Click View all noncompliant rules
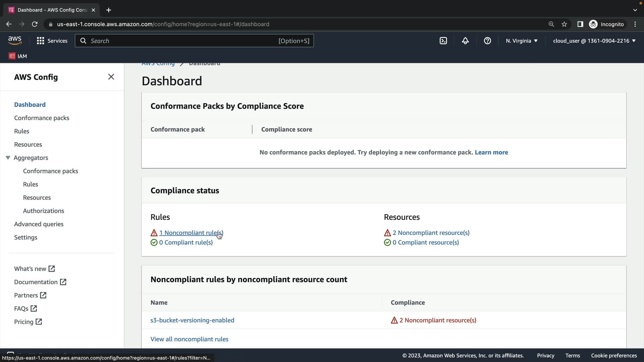The image size is (644, 362). tap(189, 339)
